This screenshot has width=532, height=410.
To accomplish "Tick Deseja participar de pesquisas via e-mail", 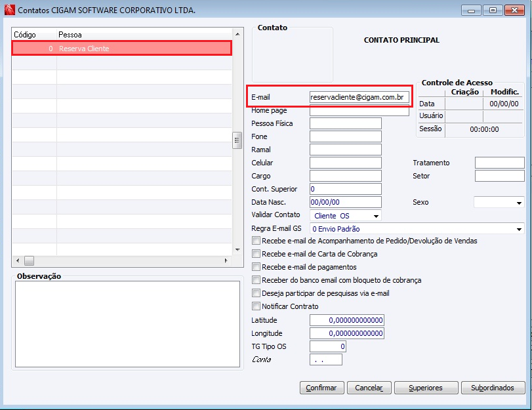I will (256, 293).
